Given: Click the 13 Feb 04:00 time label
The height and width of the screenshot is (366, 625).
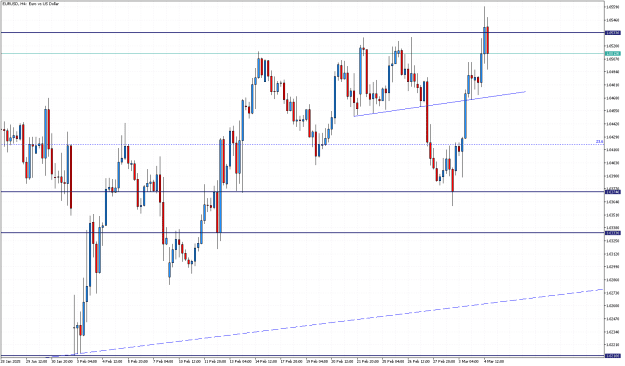Looking at the screenshot, I should [x=241, y=361].
